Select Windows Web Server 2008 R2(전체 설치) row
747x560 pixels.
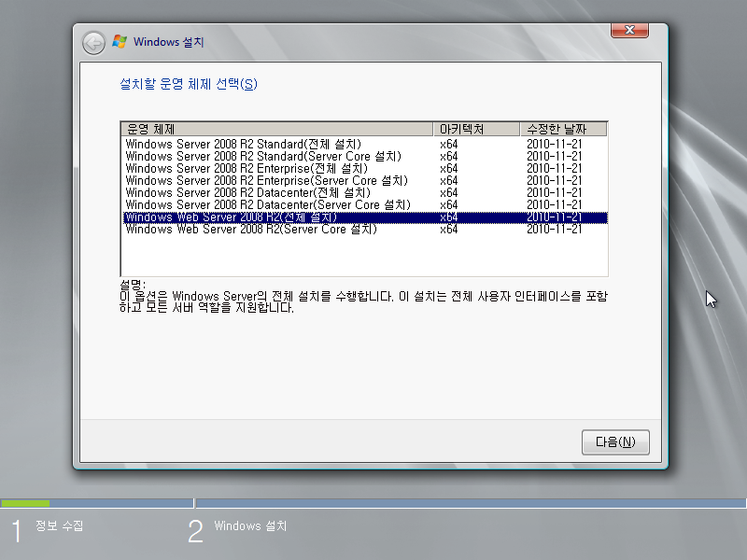pyautogui.click(x=365, y=217)
